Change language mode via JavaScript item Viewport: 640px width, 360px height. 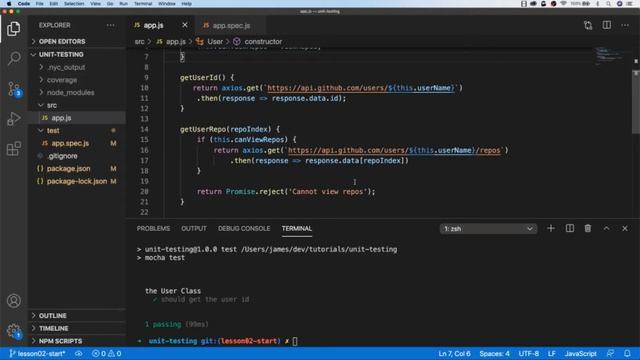[x=580, y=353]
